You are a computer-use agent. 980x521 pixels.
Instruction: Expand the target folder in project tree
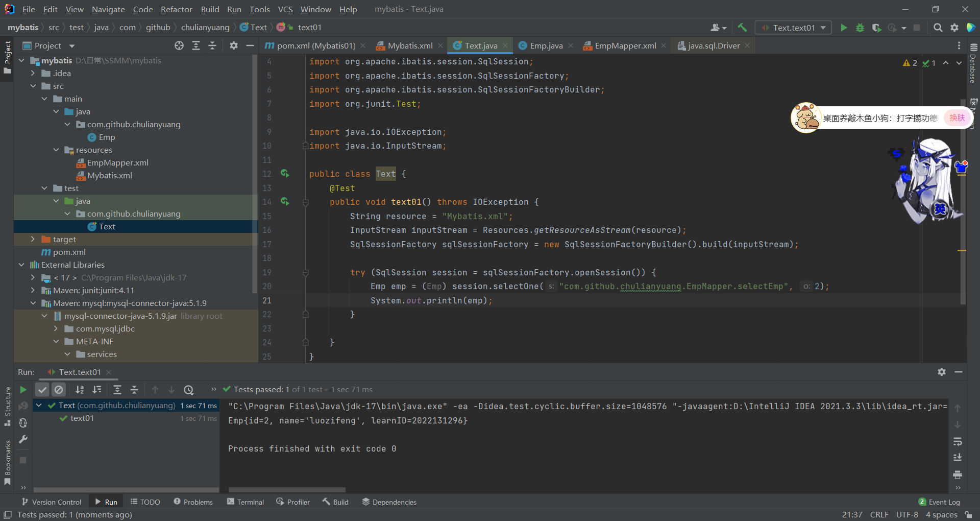(33, 239)
